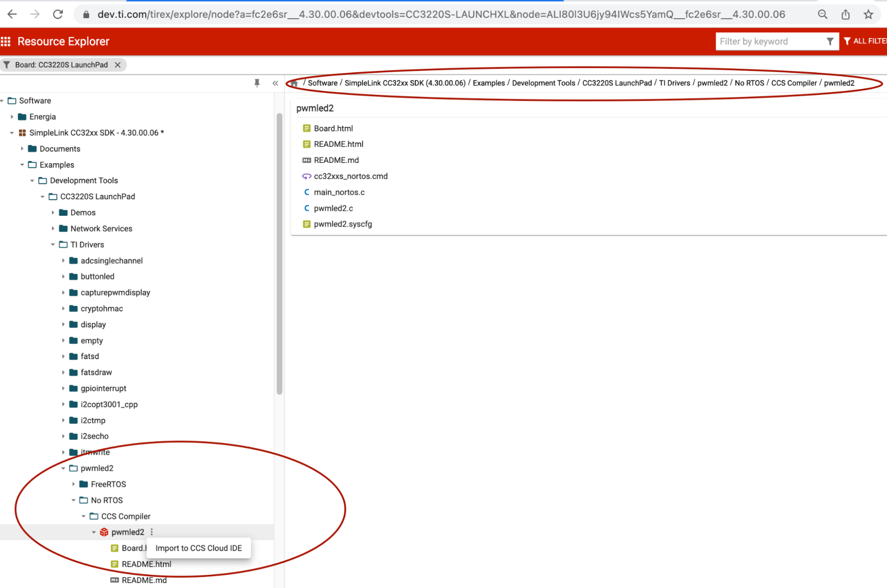Screen dimensions: 887x588
Task: Remove the CC3220S LaunchPad board filter
Action: click(118, 65)
